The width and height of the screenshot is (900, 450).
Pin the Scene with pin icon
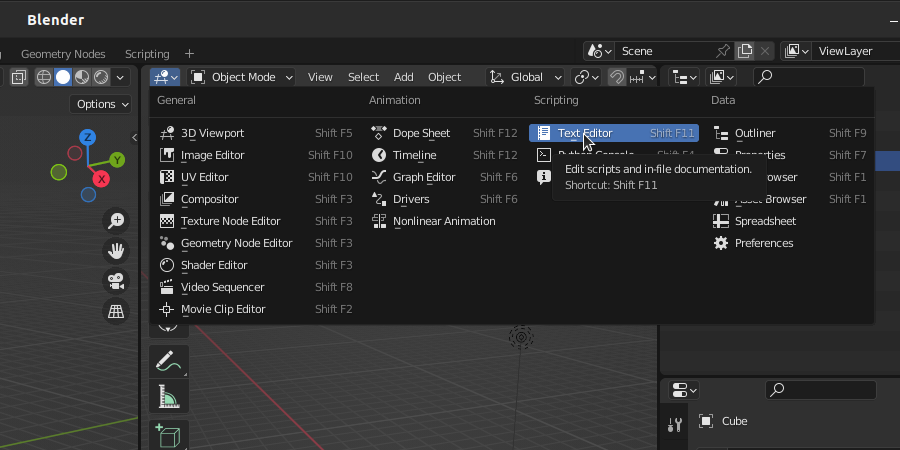pos(722,51)
